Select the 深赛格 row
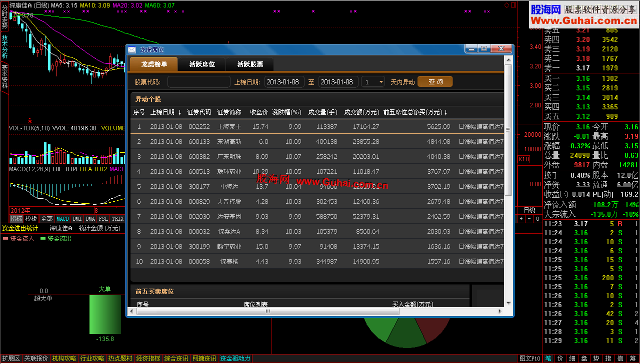The width and height of the screenshot is (640, 364). point(317,262)
